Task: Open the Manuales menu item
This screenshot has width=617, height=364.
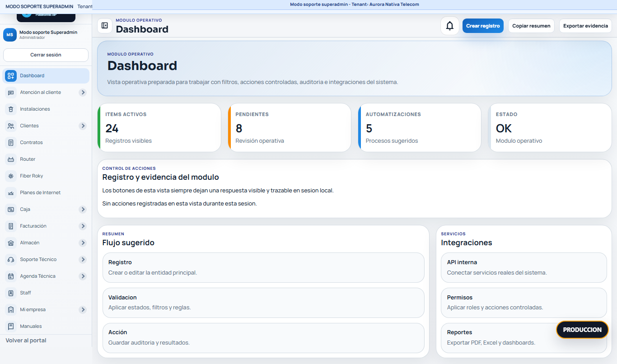Action: (x=46, y=327)
